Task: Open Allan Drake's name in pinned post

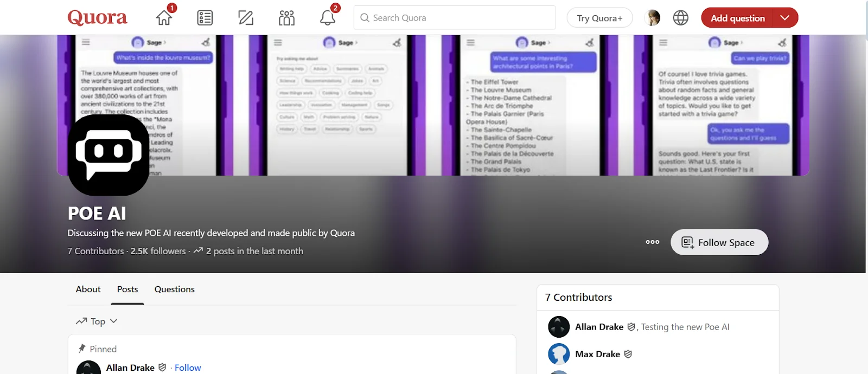Action: (130, 367)
